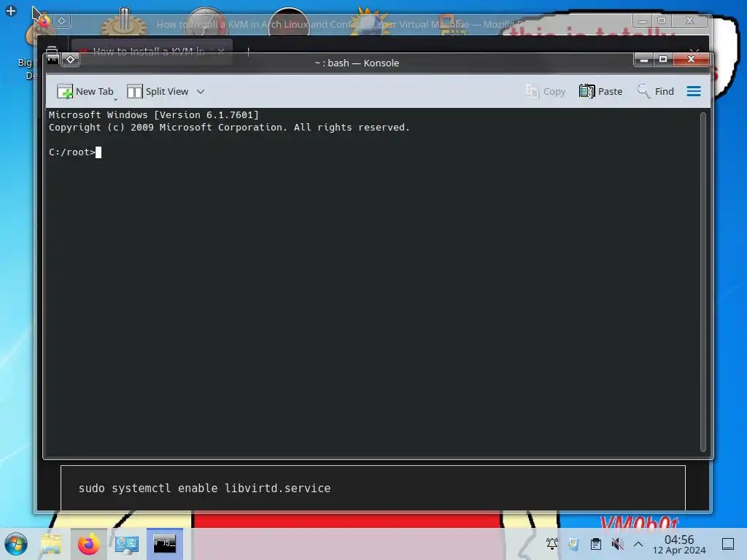Close the Firefox KVM tab
747x560 pixels.
pyautogui.click(x=220, y=51)
